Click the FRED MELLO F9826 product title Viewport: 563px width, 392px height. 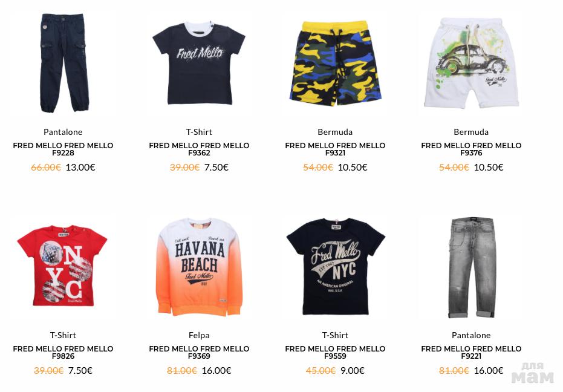[x=63, y=352]
